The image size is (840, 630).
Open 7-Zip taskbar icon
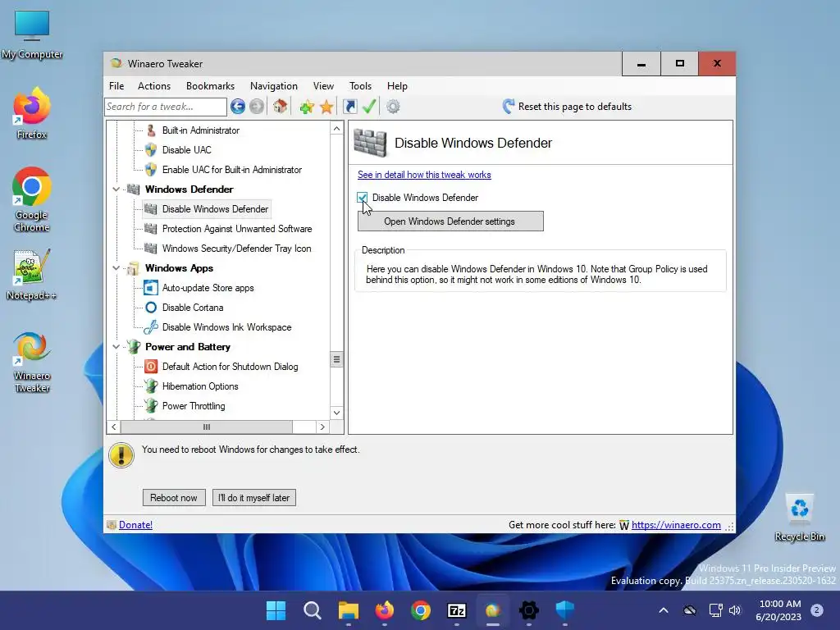coord(456,610)
